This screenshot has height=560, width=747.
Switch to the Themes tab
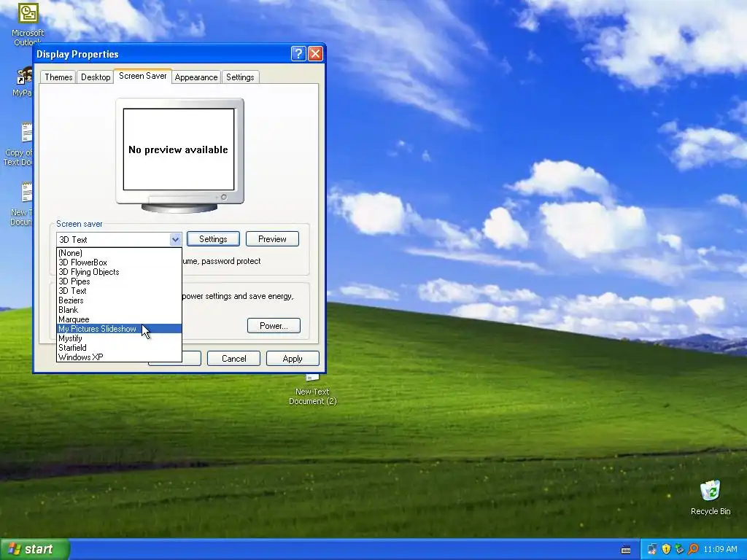click(58, 77)
